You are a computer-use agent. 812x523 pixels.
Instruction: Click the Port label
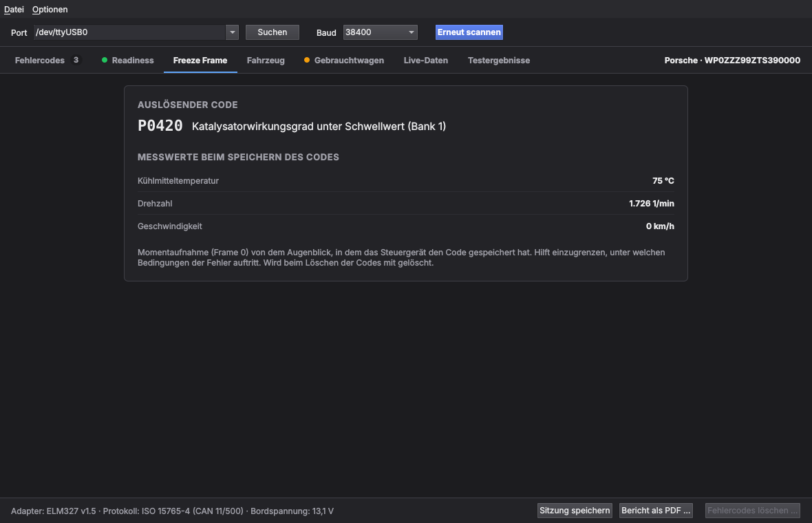click(x=19, y=32)
